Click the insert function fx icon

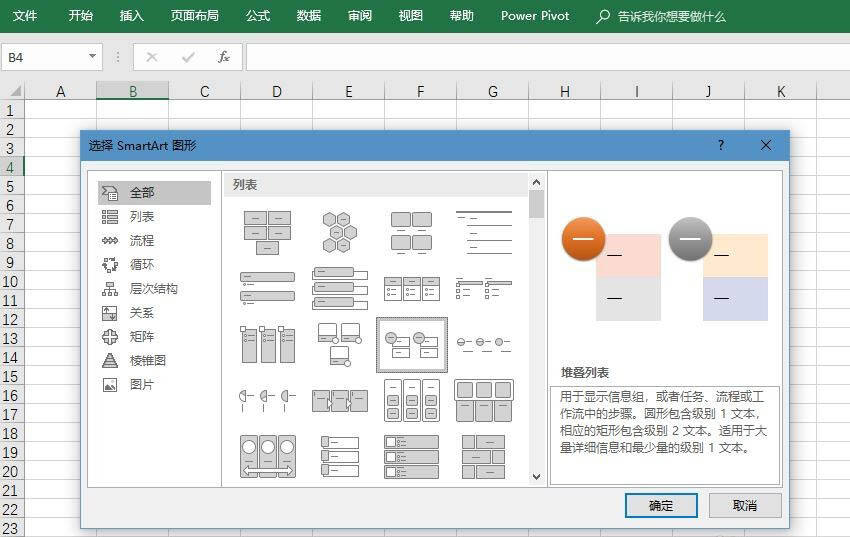pyautogui.click(x=224, y=57)
